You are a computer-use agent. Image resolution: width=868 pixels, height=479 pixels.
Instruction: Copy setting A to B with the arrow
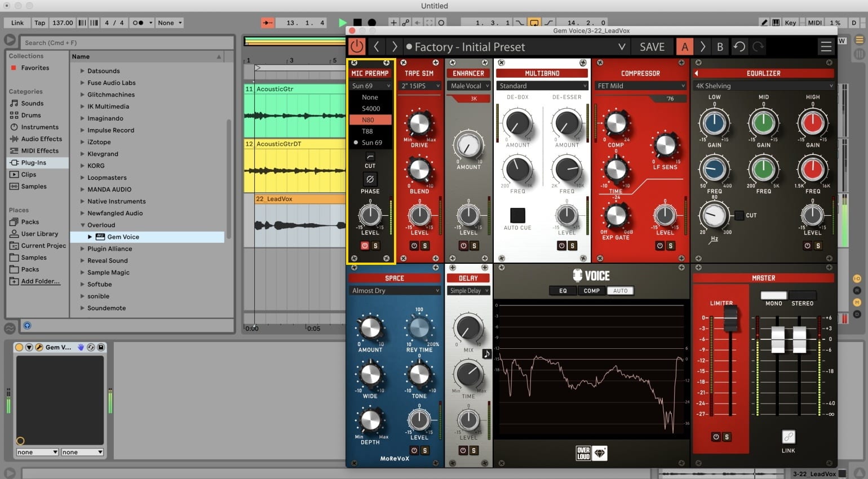(702, 47)
